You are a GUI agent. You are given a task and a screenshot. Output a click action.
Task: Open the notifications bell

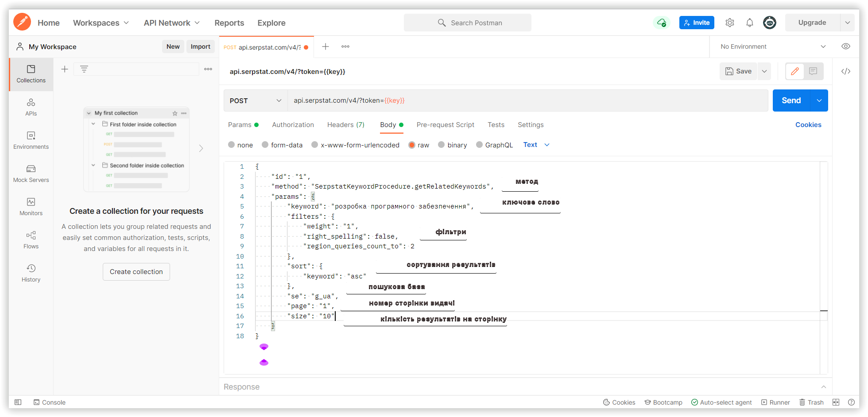click(x=750, y=23)
